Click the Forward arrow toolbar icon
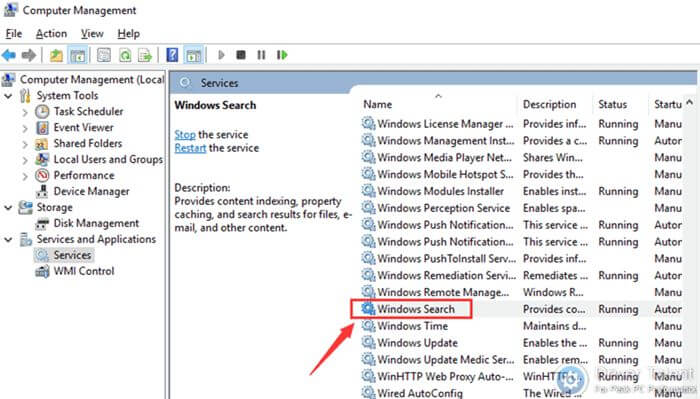This screenshot has width=700, height=399. 29,55
